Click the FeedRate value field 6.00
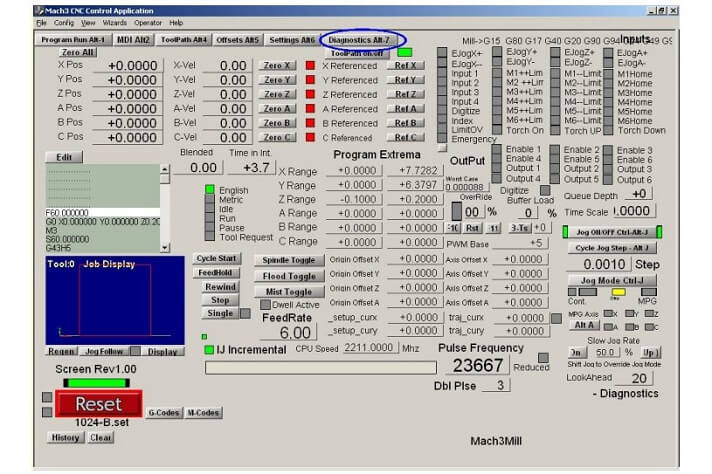 coord(288,333)
